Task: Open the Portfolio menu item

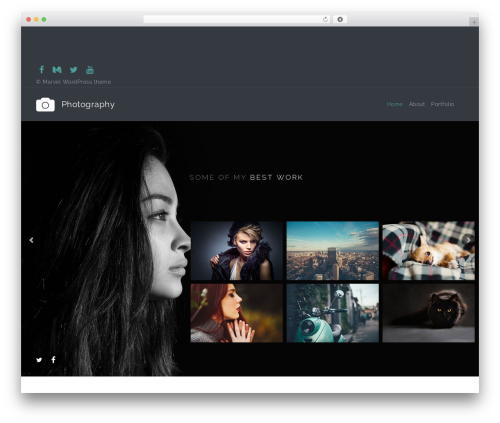Action: point(442,104)
